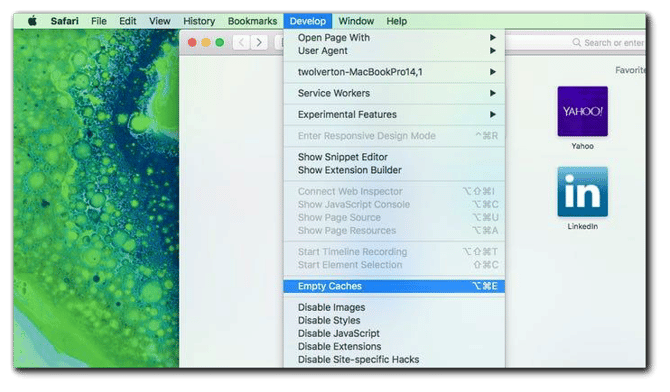Click the magnifier icon in address bar
This screenshot has height=392, width=670.
(x=577, y=42)
